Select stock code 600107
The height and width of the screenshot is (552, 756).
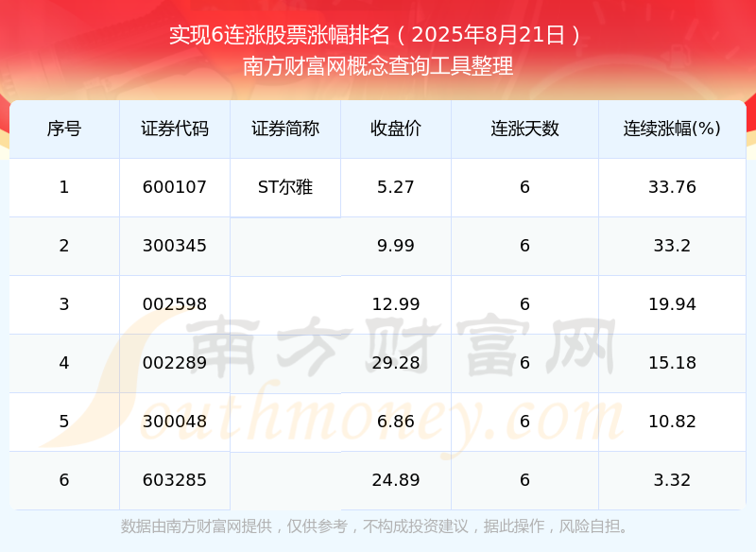click(x=175, y=187)
